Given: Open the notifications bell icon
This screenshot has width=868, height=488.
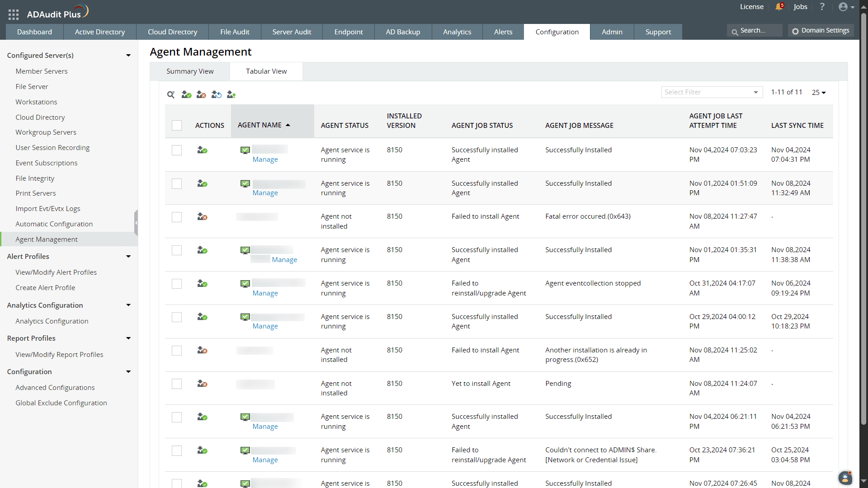Looking at the screenshot, I should [779, 7].
